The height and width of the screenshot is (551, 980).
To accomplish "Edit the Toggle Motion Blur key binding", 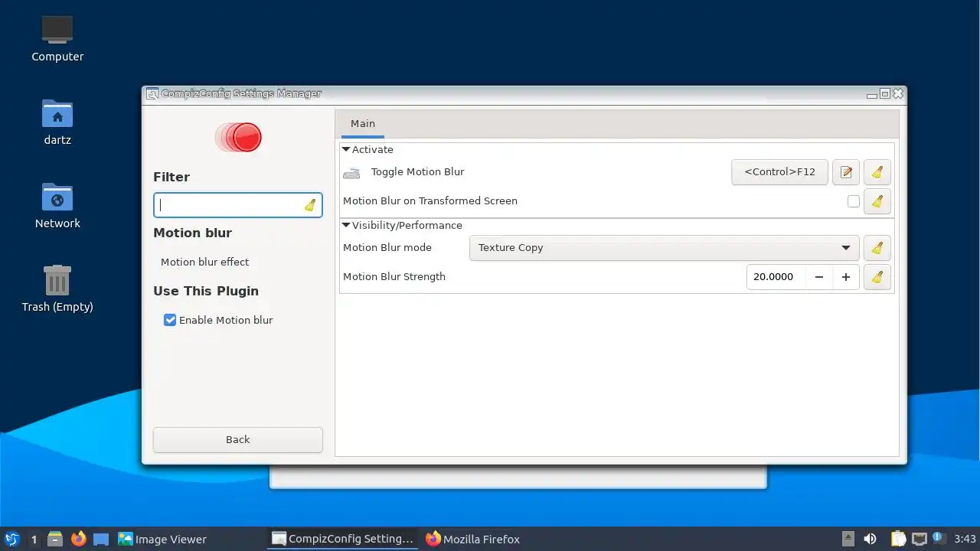I will [846, 172].
